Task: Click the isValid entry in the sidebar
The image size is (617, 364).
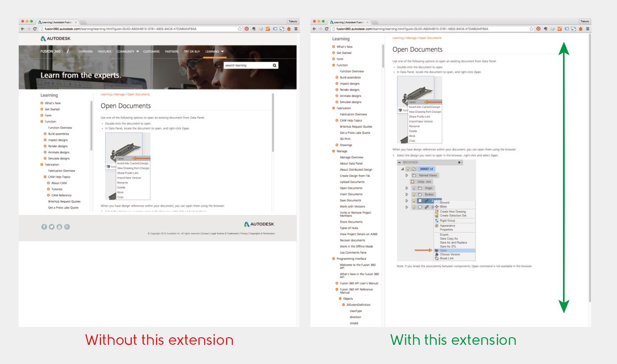Action: 354,323
